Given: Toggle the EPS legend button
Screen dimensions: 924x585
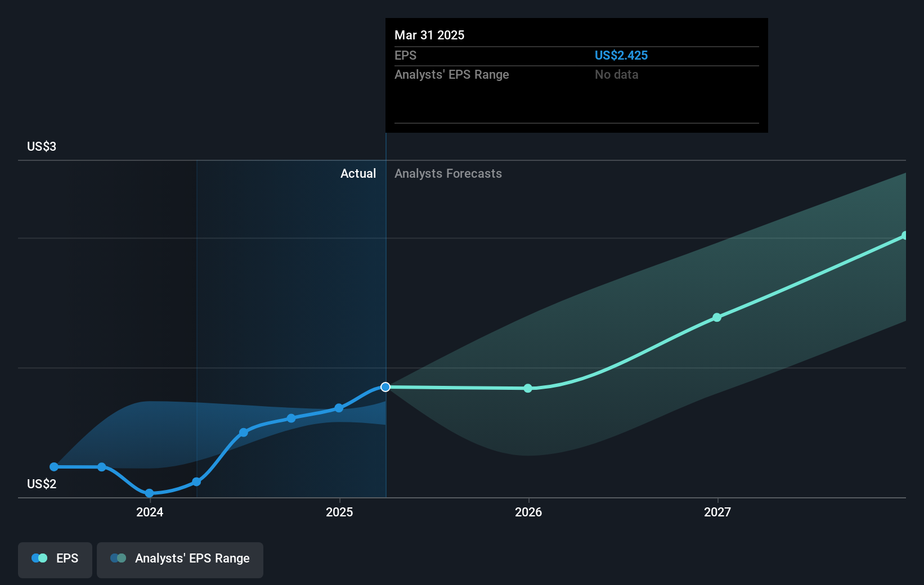Looking at the screenshot, I should 55,560.
